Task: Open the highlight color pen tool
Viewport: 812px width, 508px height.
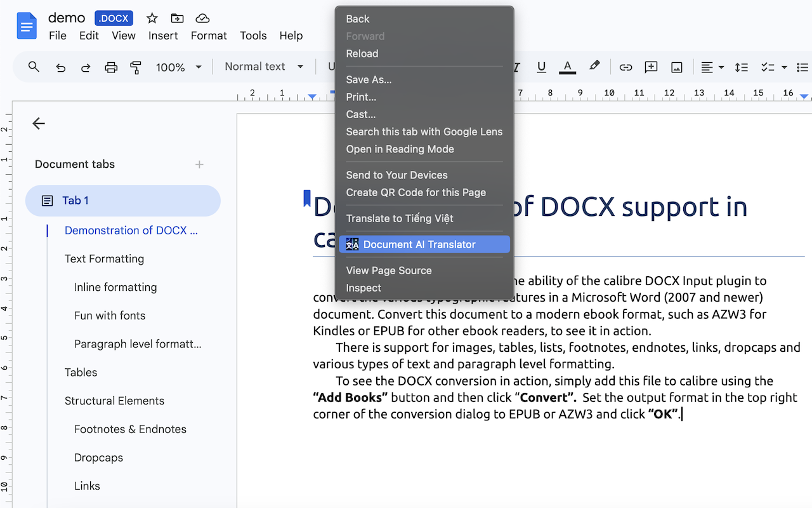Action: [x=594, y=66]
